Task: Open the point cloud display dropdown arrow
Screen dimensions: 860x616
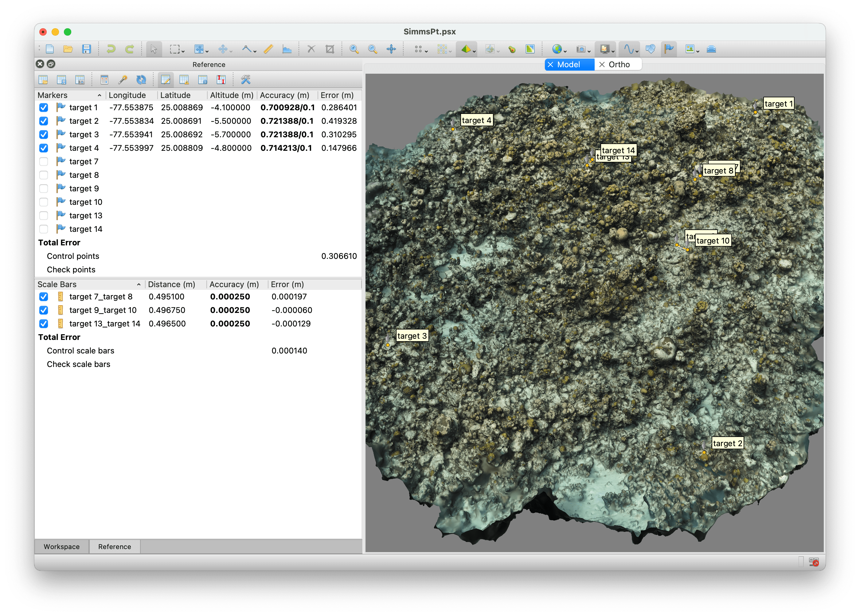Action: tap(427, 51)
